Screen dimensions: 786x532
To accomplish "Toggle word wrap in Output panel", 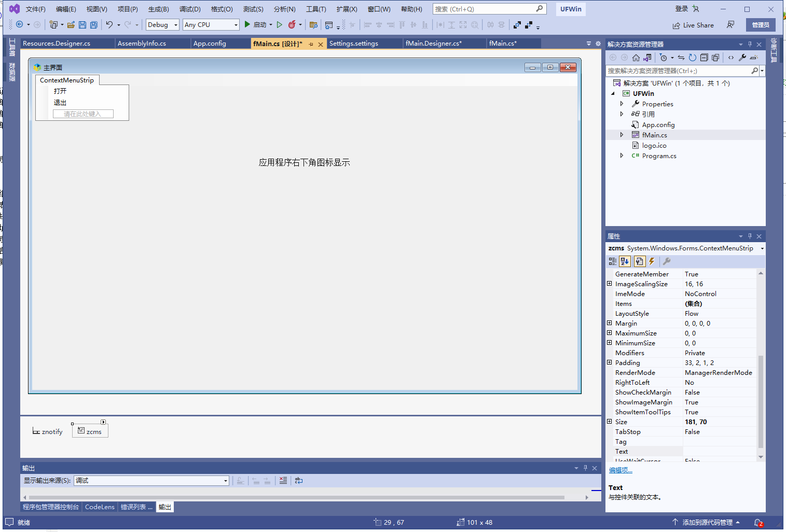I will [x=299, y=481].
